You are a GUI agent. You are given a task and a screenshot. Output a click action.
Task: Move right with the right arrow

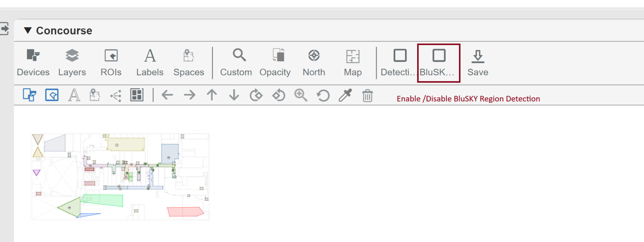click(190, 95)
